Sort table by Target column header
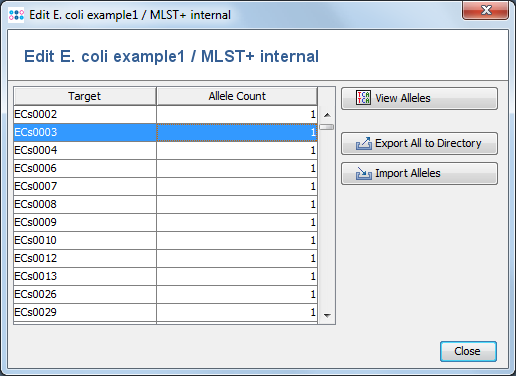The width and height of the screenshot is (516, 376). pyautogui.click(x=85, y=96)
